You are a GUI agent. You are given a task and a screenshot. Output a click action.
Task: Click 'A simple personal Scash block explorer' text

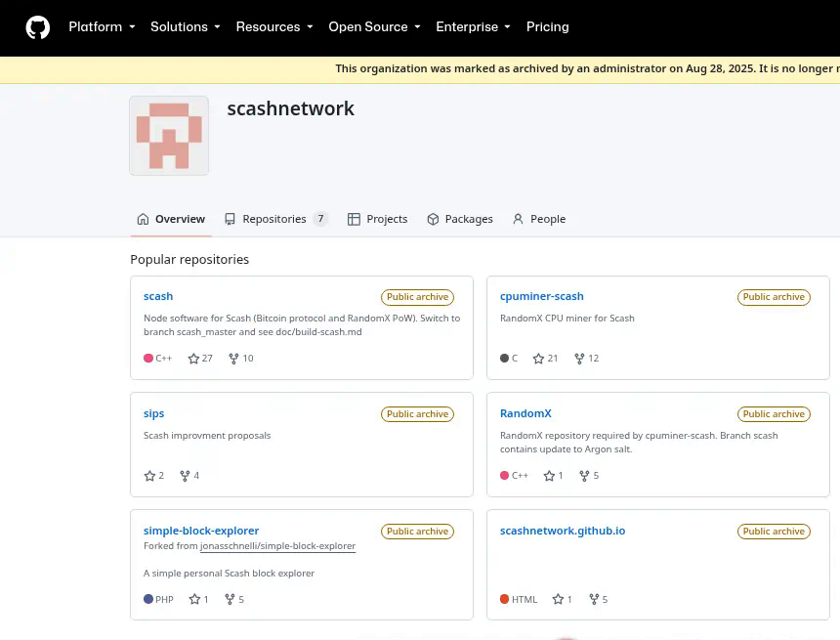[229, 573]
